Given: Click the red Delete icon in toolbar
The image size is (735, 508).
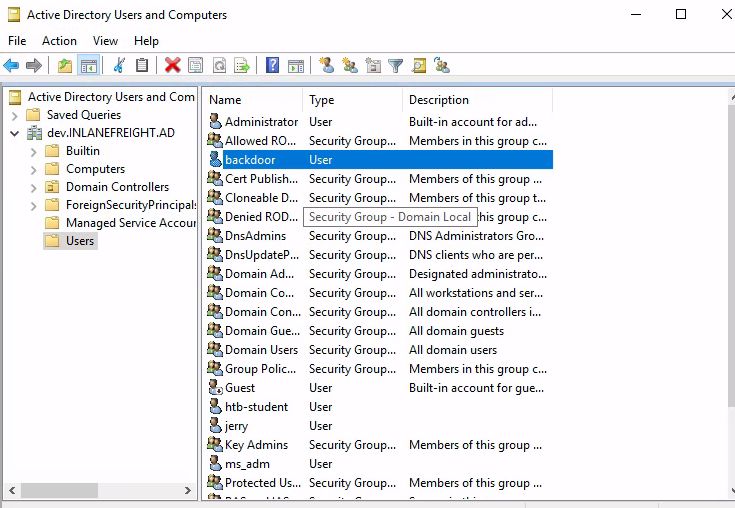Looking at the screenshot, I should pyautogui.click(x=172, y=66).
